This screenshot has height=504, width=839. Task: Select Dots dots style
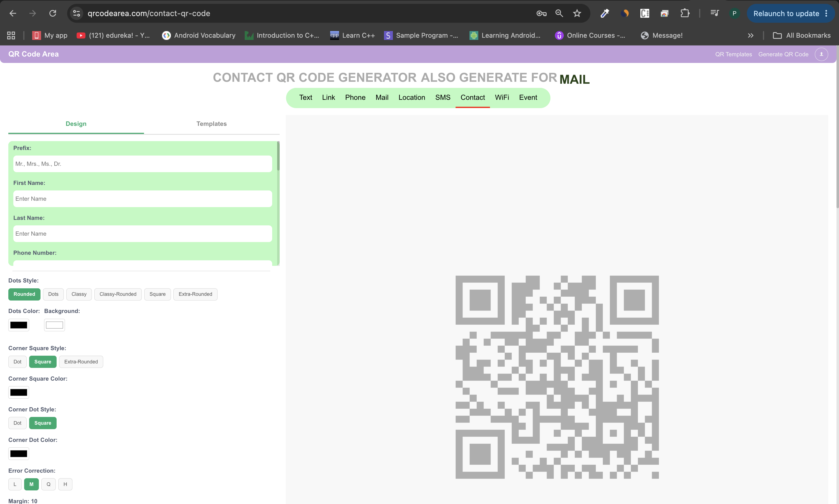pyautogui.click(x=53, y=294)
